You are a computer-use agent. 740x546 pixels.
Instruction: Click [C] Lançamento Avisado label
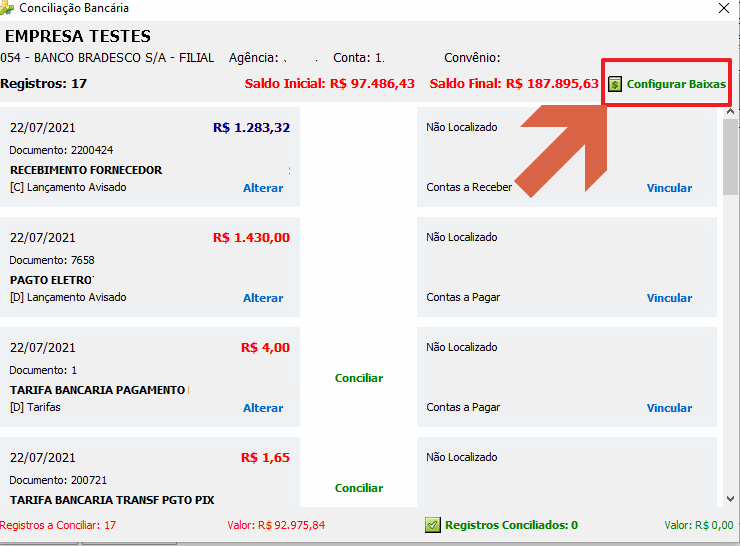pyautogui.click(x=68, y=187)
